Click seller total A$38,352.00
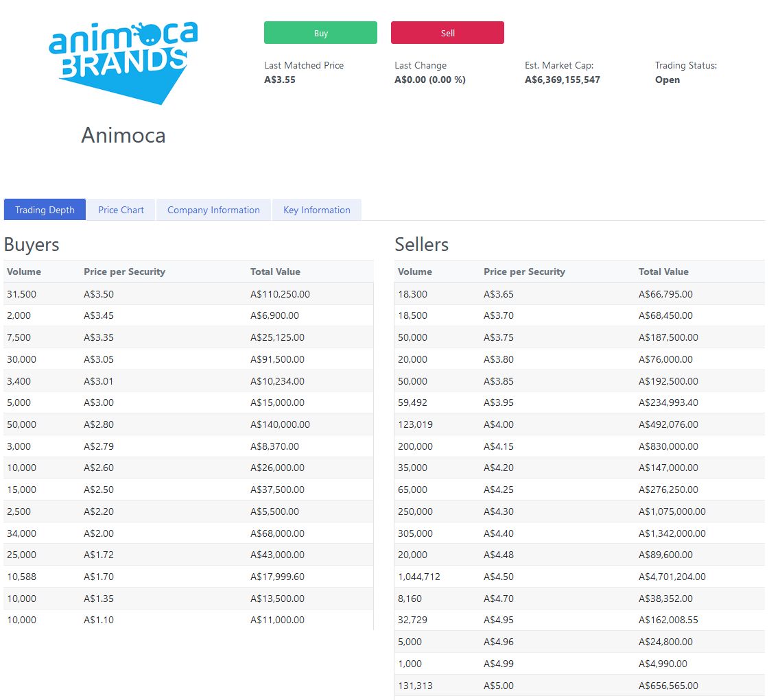The image size is (769, 700). pyautogui.click(x=665, y=598)
